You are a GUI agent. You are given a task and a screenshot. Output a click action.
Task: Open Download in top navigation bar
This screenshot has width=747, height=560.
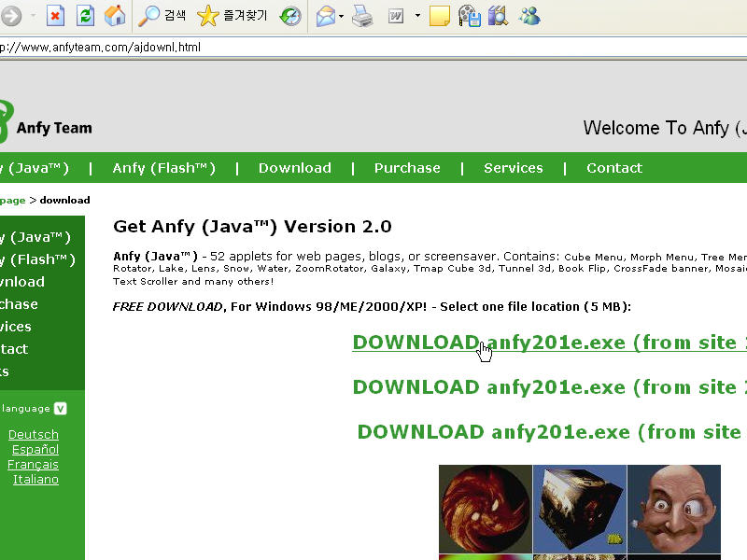point(295,168)
